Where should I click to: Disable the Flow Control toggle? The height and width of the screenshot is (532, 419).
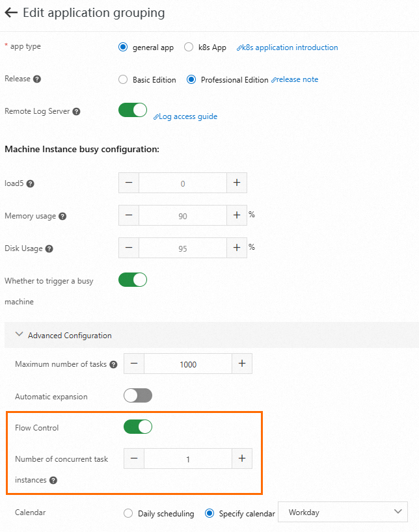[137, 427]
